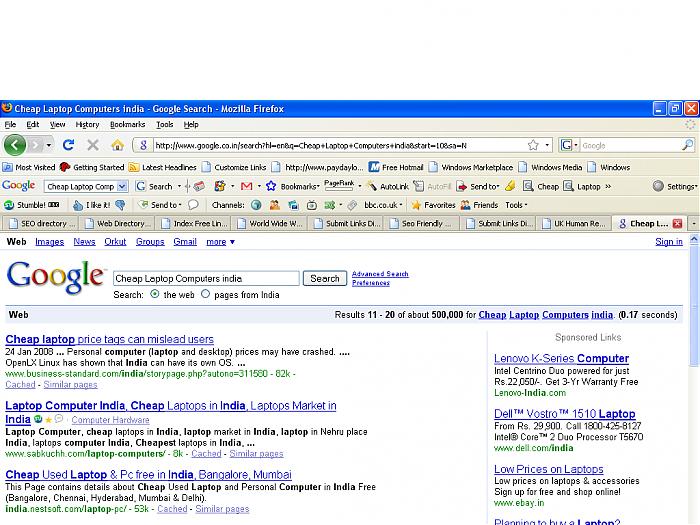This screenshot has width=700, height=525.
Task: Open Getting Started bookmark
Action: point(92,167)
